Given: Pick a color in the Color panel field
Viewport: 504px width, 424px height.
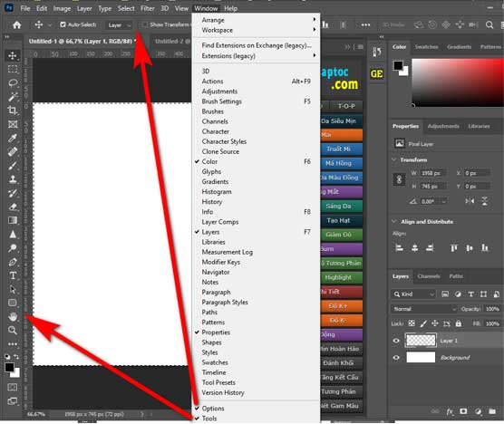Looking at the screenshot, I should pyautogui.click(x=458, y=82).
